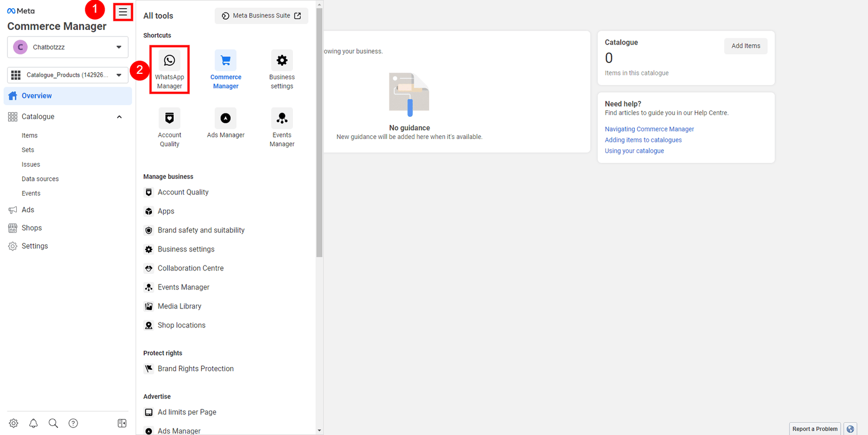Open the Chatbotzzz business account dropdown
868x435 pixels.
tap(68, 47)
